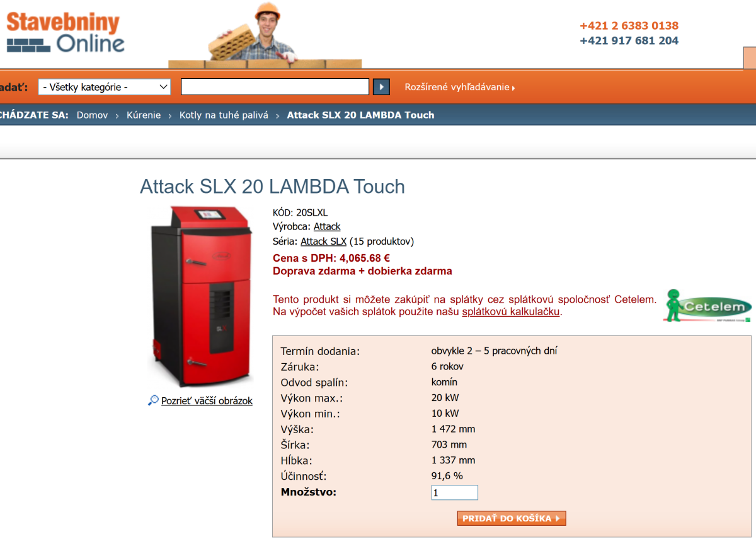Viewport: 756px width, 546px height.
Task: Click the search submit arrow button
Action: (381, 87)
